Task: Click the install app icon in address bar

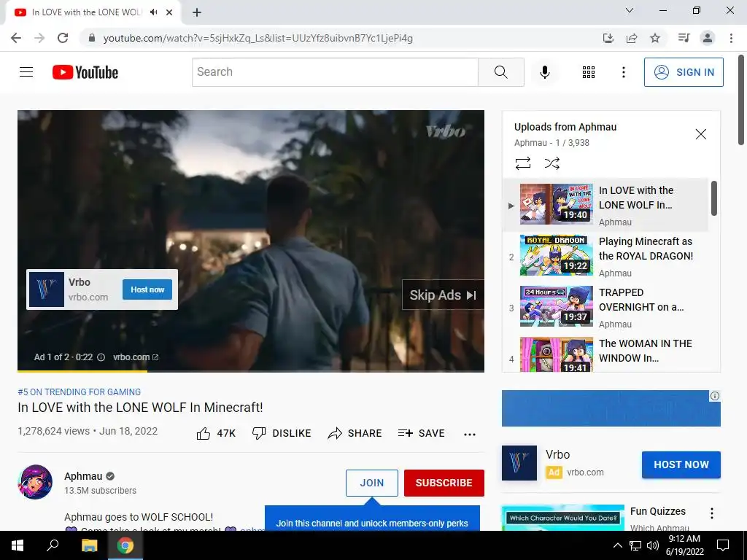Action: pyautogui.click(x=608, y=38)
